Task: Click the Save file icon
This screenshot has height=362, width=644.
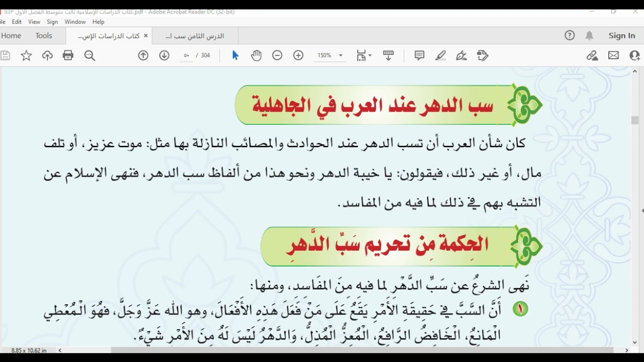Action: coord(5,56)
